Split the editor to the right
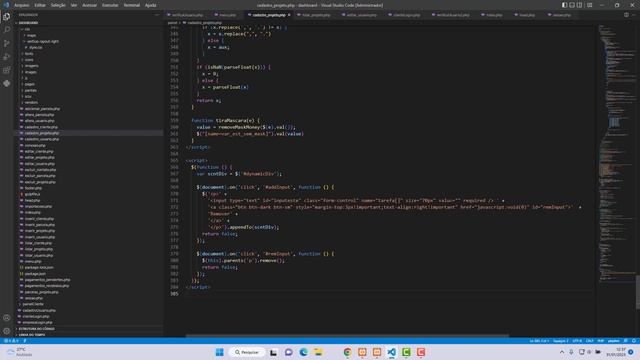 (626, 15)
